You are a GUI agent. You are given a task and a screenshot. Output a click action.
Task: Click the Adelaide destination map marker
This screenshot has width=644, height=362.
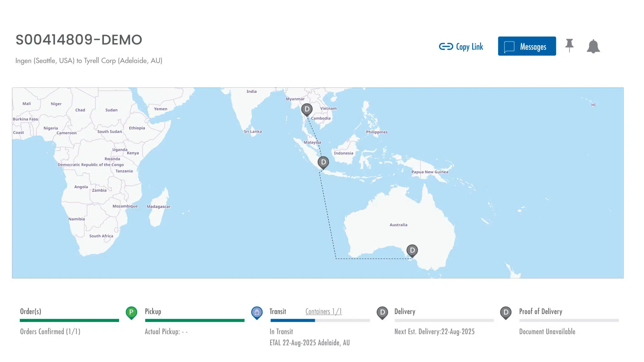click(x=412, y=250)
